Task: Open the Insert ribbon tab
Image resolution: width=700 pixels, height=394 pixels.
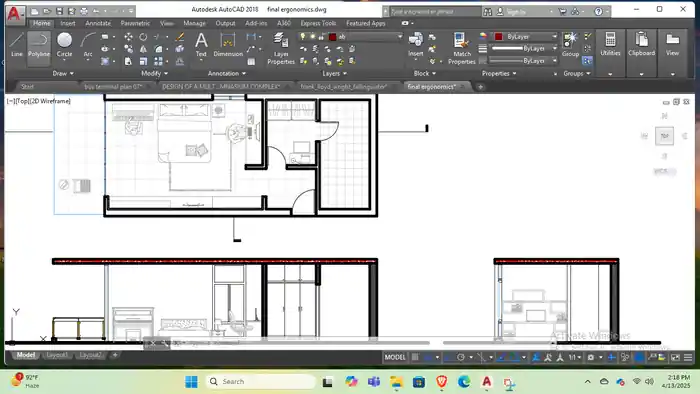Action: coord(68,23)
